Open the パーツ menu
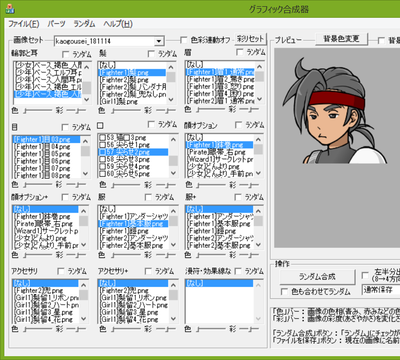The height and width of the screenshot is (360, 400). pyautogui.click(x=56, y=24)
